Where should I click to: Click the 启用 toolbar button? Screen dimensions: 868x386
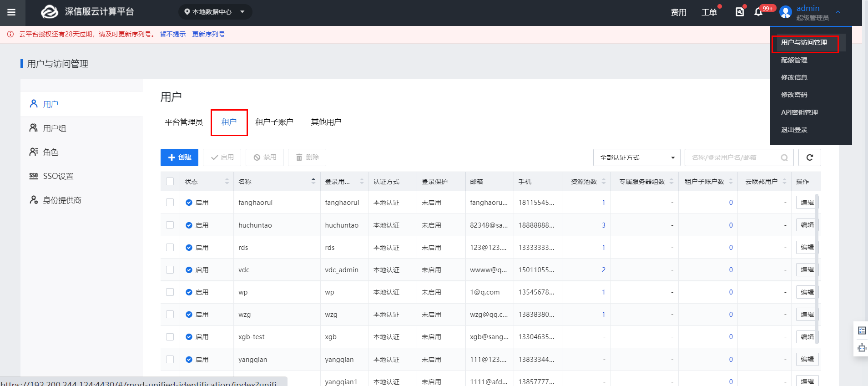tap(222, 157)
